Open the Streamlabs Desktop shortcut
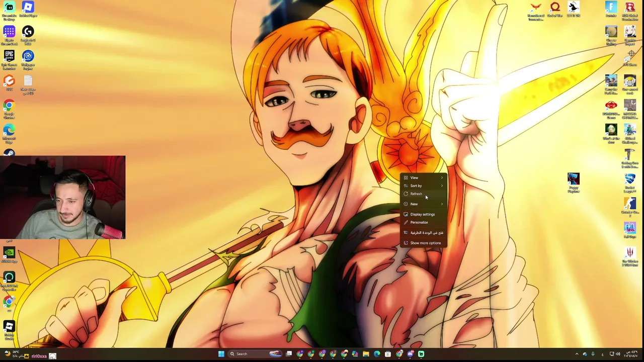 click(x=9, y=10)
